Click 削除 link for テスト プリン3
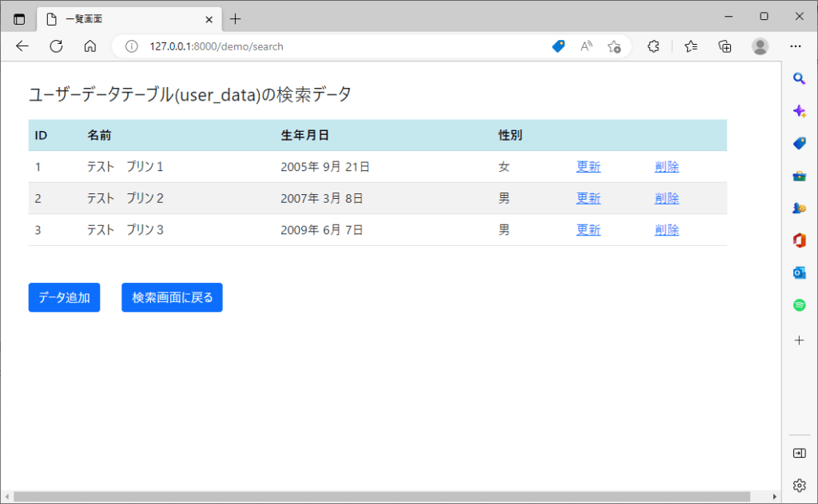This screenshot has width=818, height=504. tap(666, 230)
